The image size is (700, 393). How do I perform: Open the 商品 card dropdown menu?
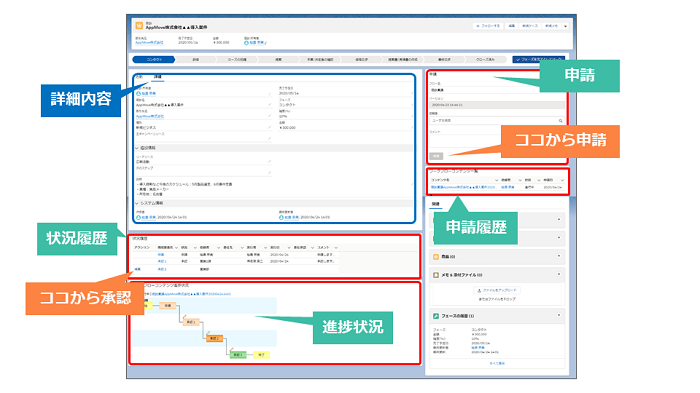[x=559, y=256]
